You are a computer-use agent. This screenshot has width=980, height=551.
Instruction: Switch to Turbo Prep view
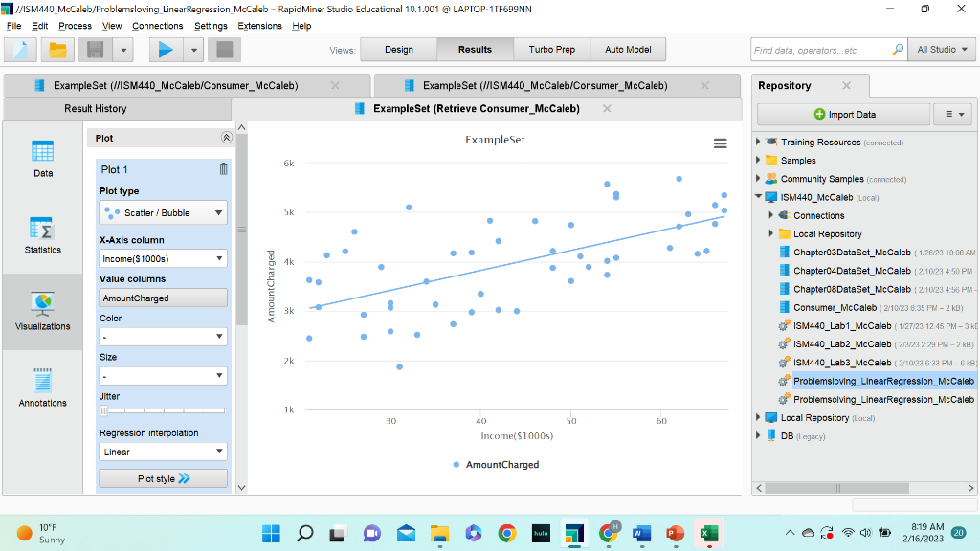click(x=552, y=50)
